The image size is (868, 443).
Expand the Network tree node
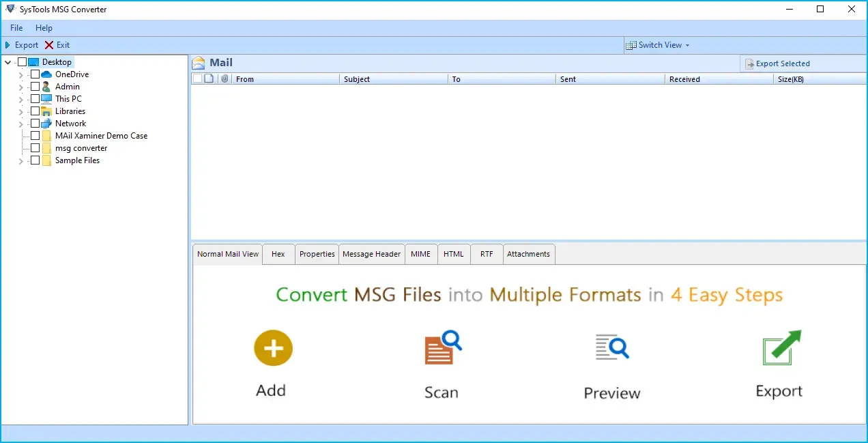pos(21,124)
